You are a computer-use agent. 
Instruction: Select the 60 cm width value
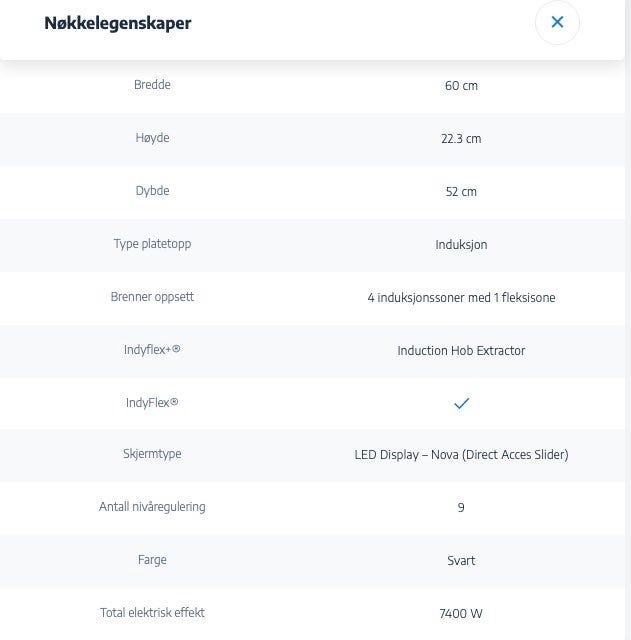click(461, 86)
